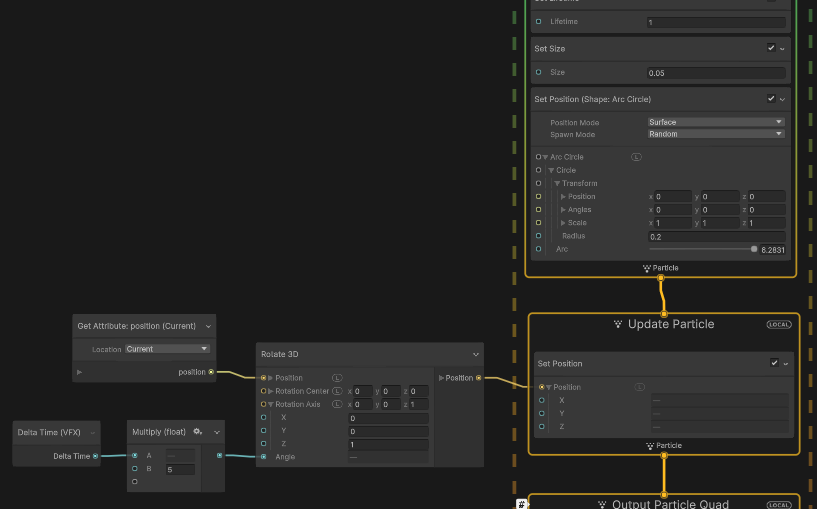Expand the Rotation Center property in Rotate 3D
The width and height of the screenshot is (817, 509).
270,391
